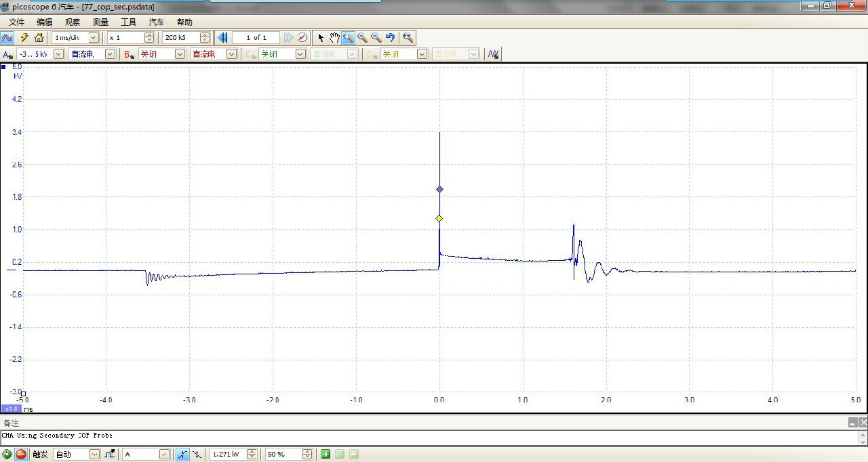Open Channel C options button
Screen dimensions: 868x462
pyautogui.click(x=251, y=54)
